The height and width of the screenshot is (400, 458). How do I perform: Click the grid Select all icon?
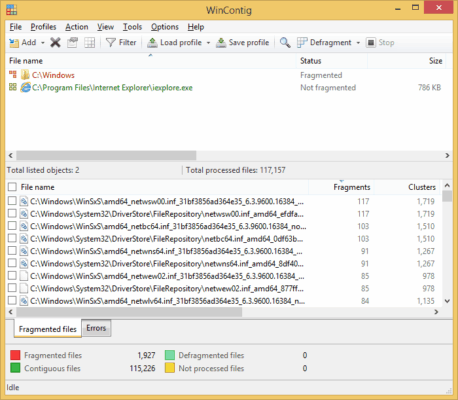(89, 43)
